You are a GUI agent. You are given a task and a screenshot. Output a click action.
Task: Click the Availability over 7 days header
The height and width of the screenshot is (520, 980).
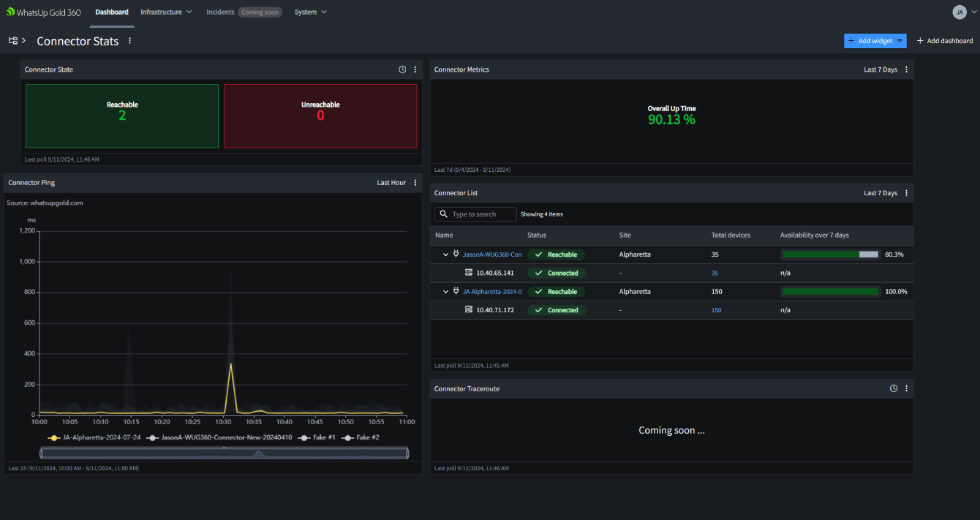point(815,235)
